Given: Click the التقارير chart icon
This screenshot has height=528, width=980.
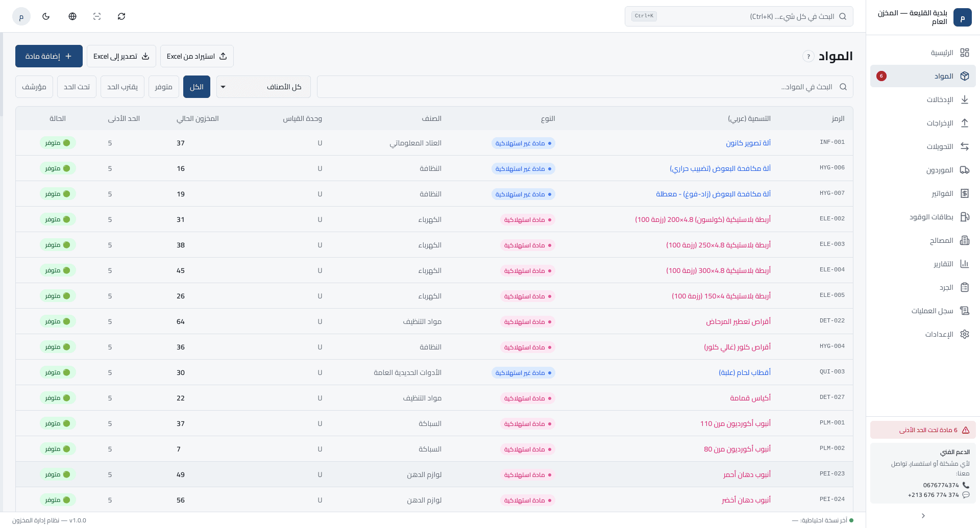Looking at the screenshot, I should pyautogui.click(x=964, y=264).
